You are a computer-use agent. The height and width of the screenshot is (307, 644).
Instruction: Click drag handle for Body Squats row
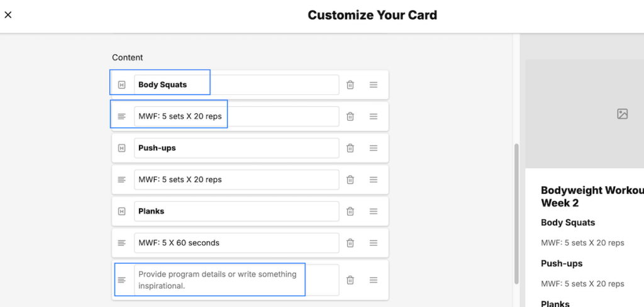tap(374, 85)
